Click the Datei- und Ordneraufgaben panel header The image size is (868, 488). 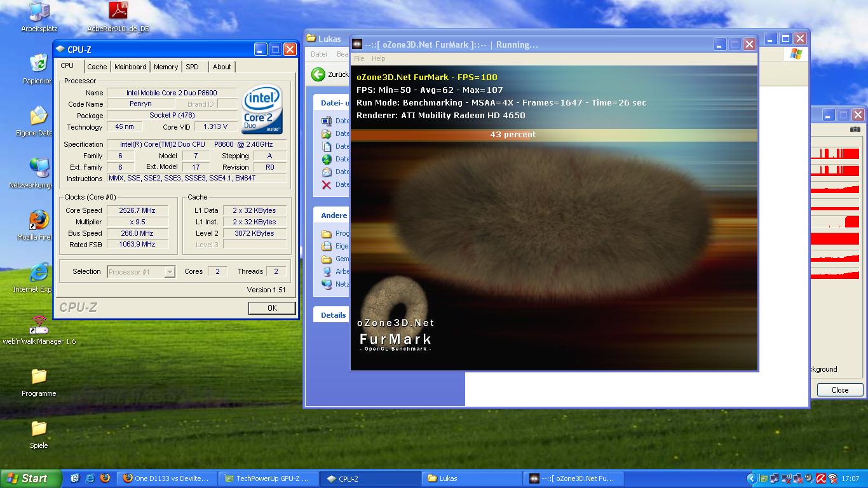point(331,103)
